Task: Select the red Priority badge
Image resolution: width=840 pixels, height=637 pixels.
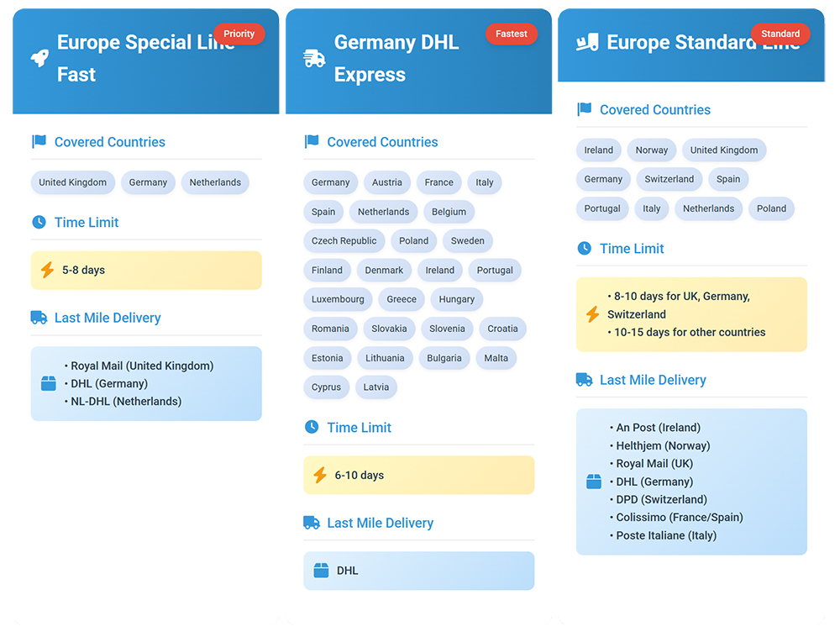Action: pos(239,34)
